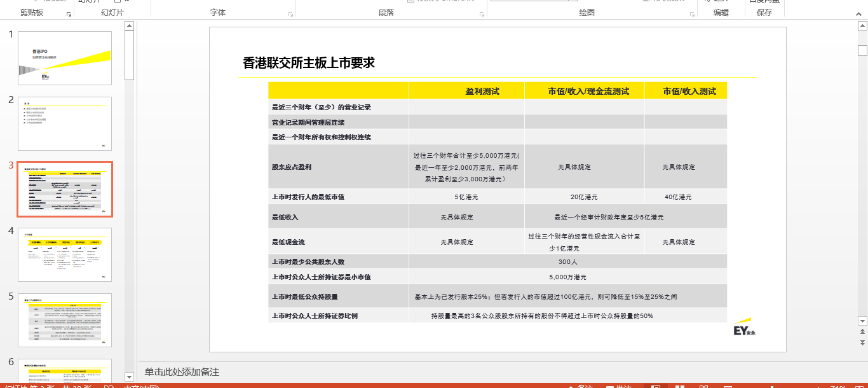This screenshot has width=868, height=388.
Task: Select slide 2 agenda thumbnail
Action: [65, 124]
